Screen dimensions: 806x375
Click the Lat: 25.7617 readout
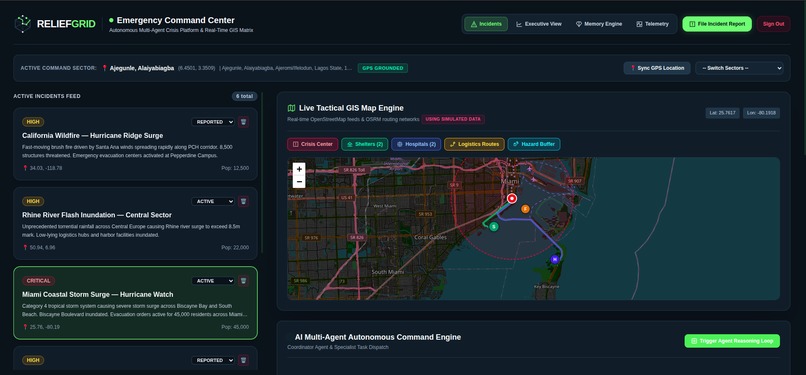click(x=722, y=113)
